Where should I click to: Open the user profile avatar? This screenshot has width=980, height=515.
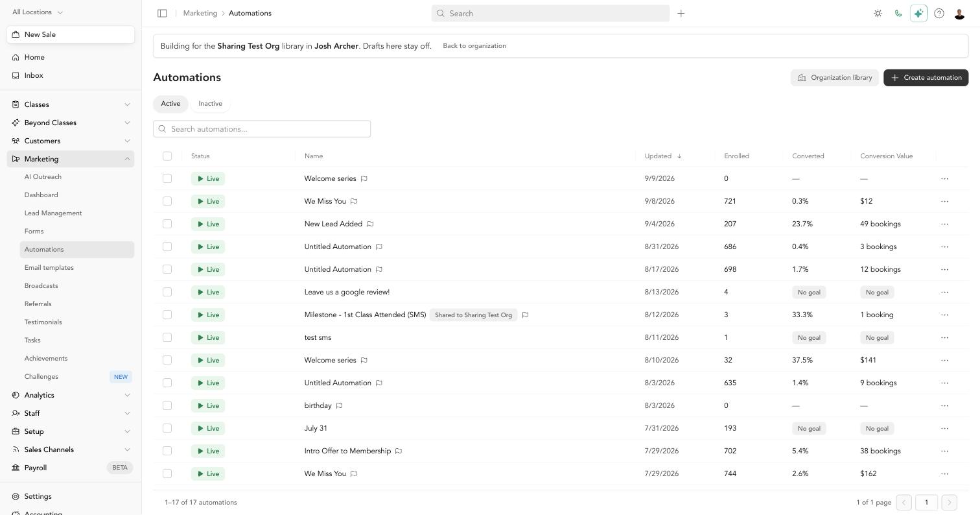coord(960,13)
